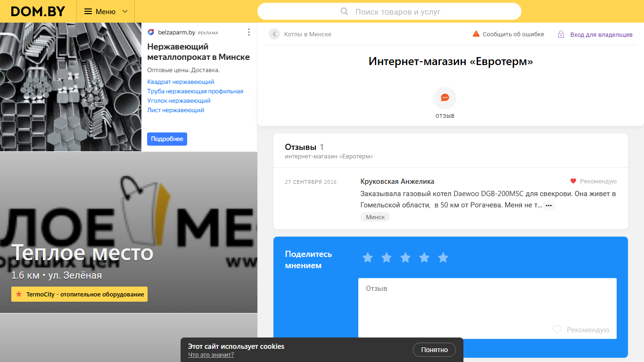Screen dimensions: 644x362
Task: Expand the Меню dropdown chevron
Action: click(x=125, y=11)
